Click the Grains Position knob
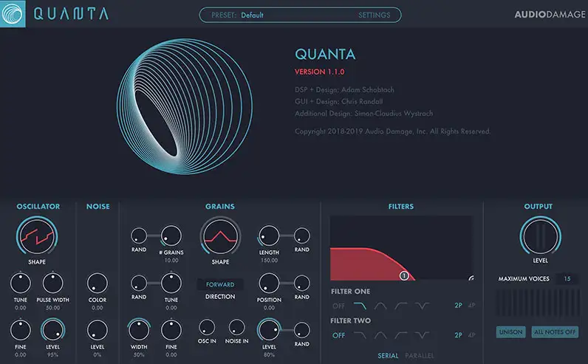 (x=269, y=283)
